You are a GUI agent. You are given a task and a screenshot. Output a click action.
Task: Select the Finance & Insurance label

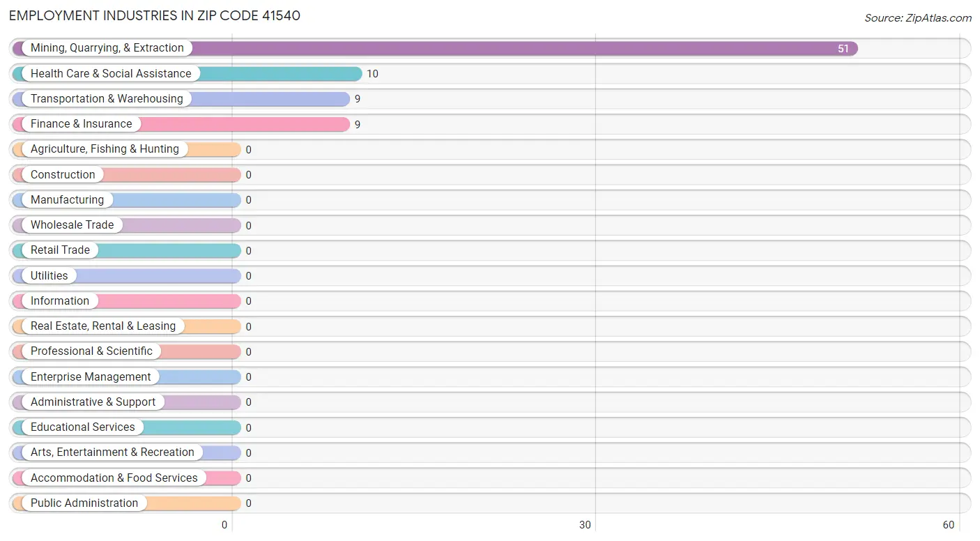point(82,124)
